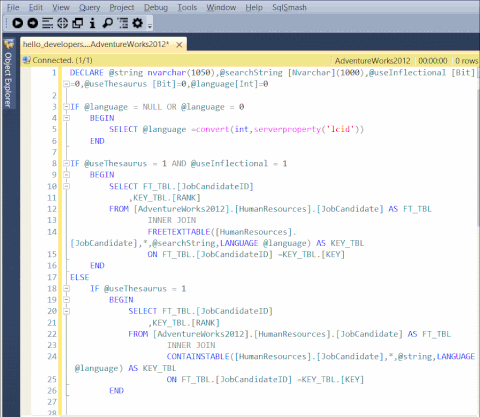480x417 pixels.
Task: Collapse the BEGIN block on line 4
Action: [x=66, y=118]
